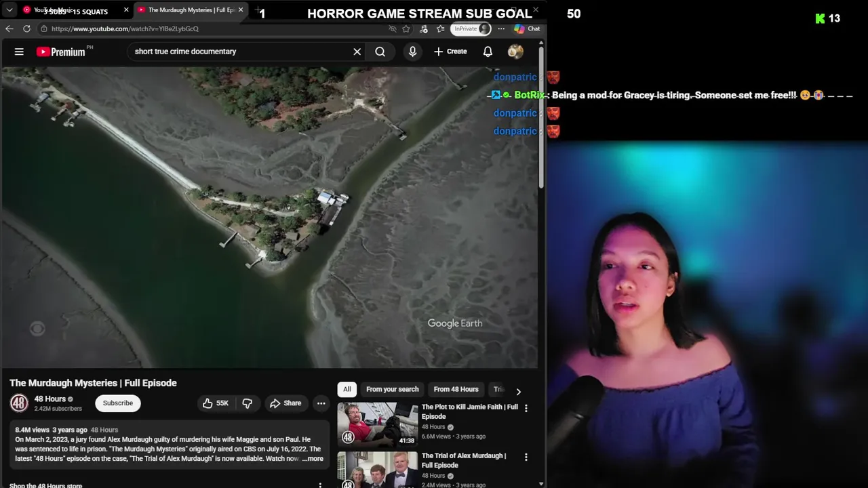Open the Copilot Chat button
868x488 pixels.
pyautogui.click(x=527, y=28)
